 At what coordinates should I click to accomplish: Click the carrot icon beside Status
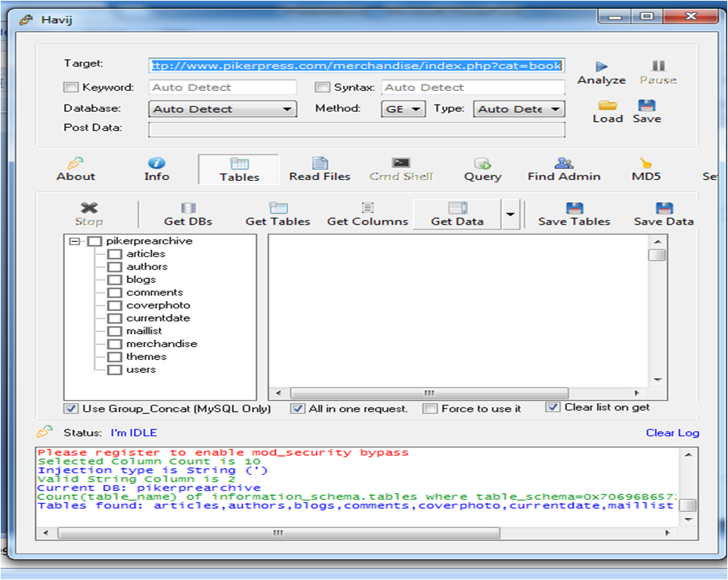45,431
